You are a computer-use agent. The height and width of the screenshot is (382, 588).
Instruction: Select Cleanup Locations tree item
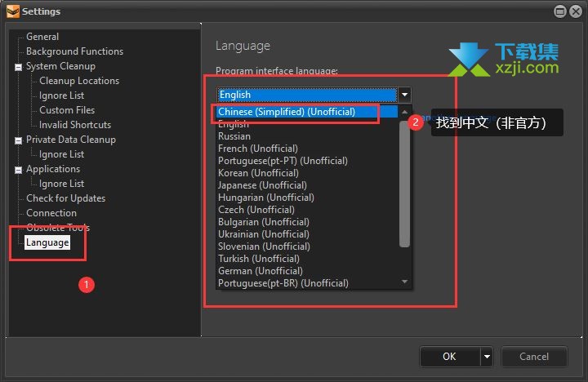79,81
